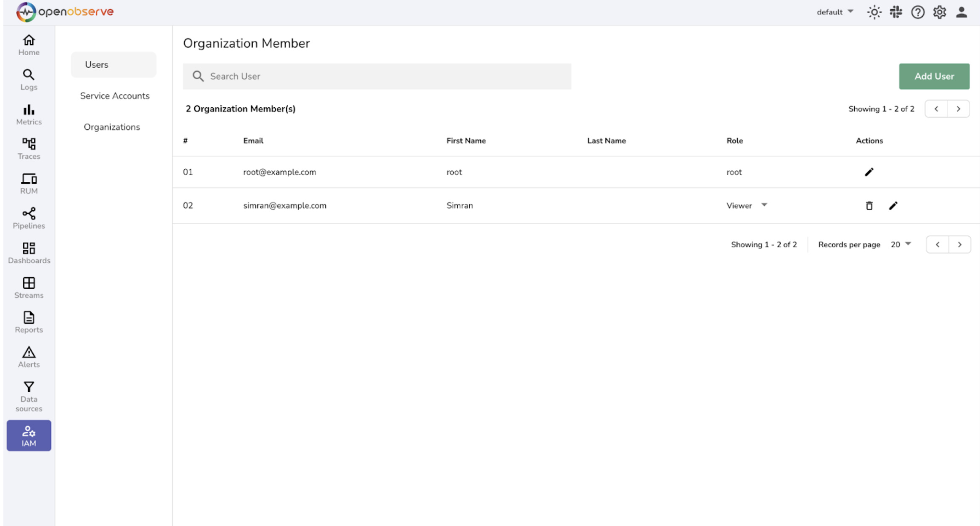Viewport: 980px width, 526px height.
Task: Open the help question mark menu
Action: click(x=918, y=12)
